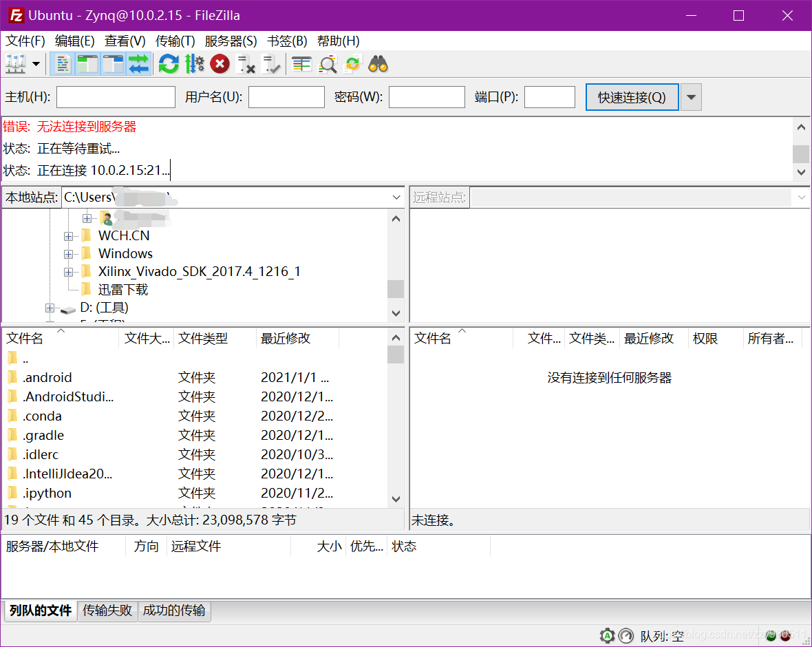Open 传输(T) menu
Screen dimensions: 812x647
175,41
